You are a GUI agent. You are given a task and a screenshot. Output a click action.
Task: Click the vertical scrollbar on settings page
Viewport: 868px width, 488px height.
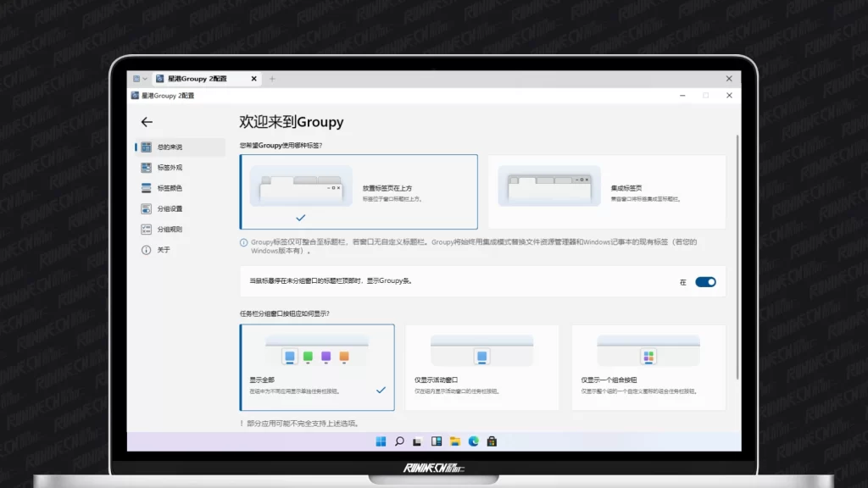pyautogui.click(x=737, y=254)
